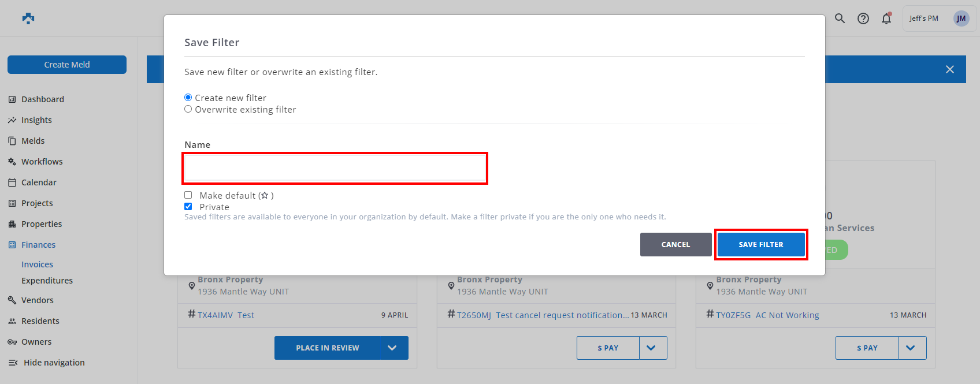Uncheck the Private checkbox
The image size is (980, 384).
(x=188, y=207)
